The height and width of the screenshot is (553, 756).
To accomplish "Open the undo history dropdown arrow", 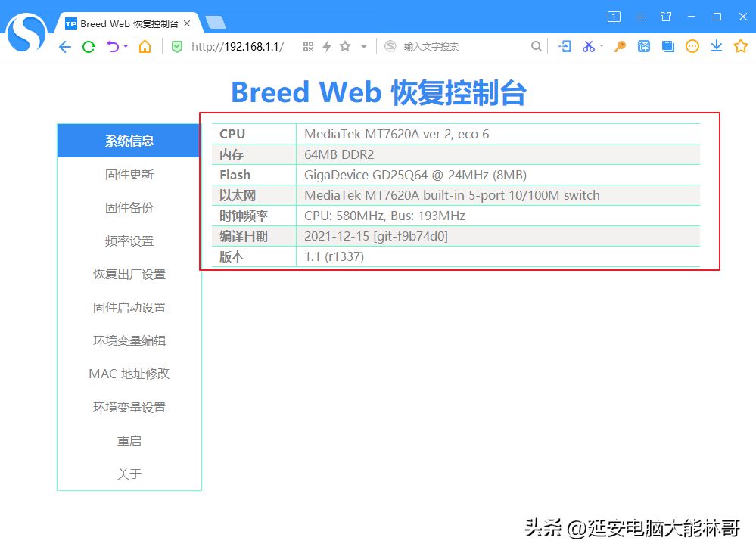I will [126, 47].
